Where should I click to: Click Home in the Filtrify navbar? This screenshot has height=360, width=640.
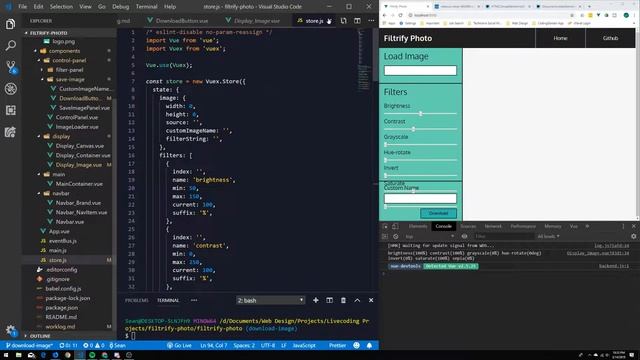(560, 38)
